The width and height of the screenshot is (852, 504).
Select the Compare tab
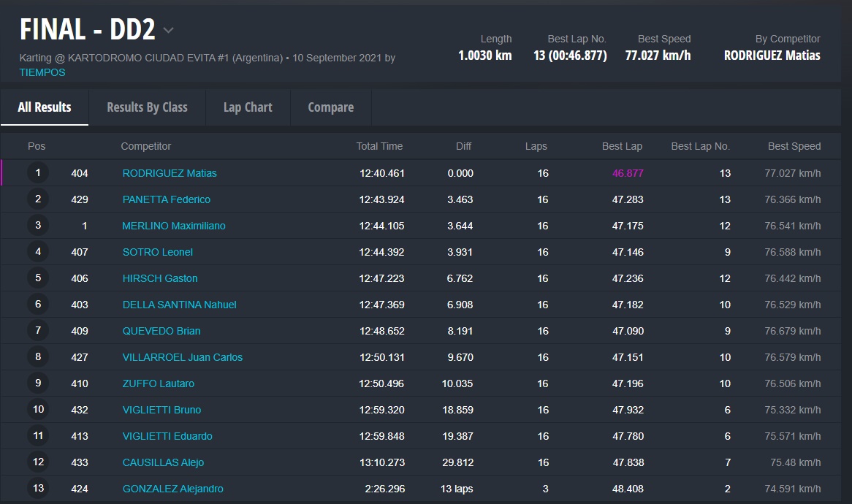click(x=330, y=107)
